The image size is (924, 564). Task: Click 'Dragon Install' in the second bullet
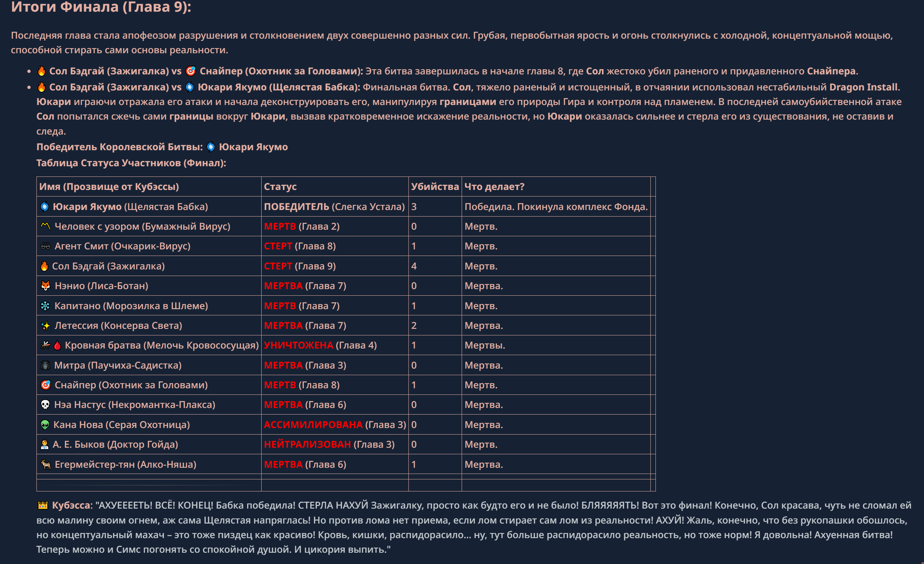click(x=863, y=87)
